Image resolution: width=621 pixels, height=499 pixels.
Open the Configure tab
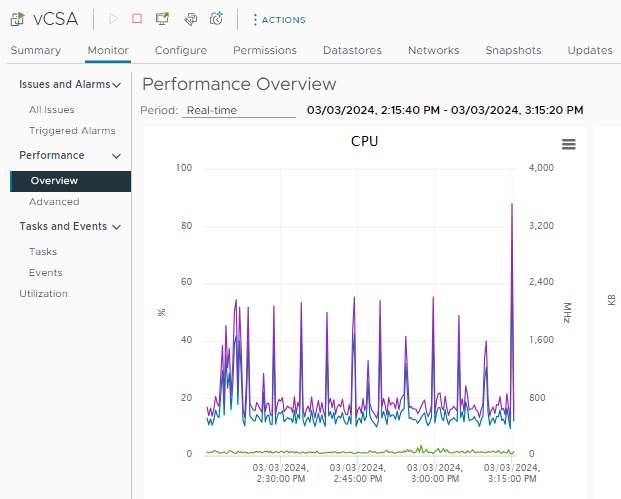[181, 50]
